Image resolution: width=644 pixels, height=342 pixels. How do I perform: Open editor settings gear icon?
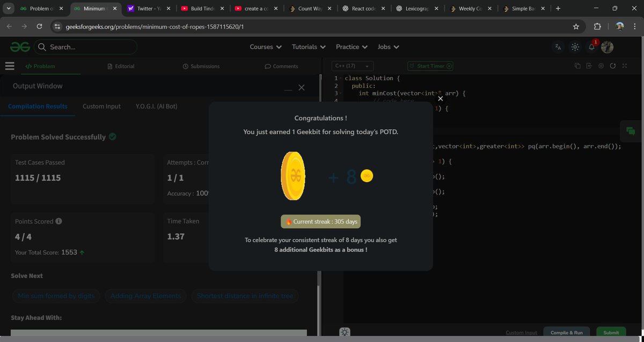pos(601,66)
